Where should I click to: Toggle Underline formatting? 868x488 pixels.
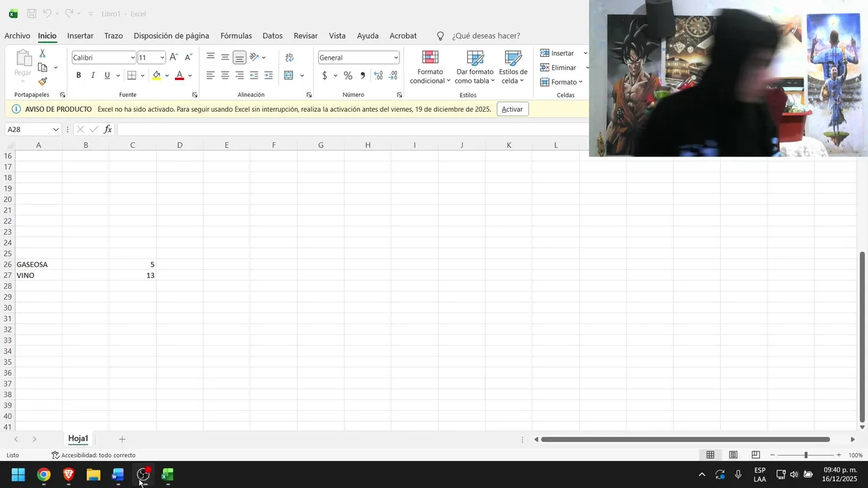pyautogui.click(x=107, y=75)
